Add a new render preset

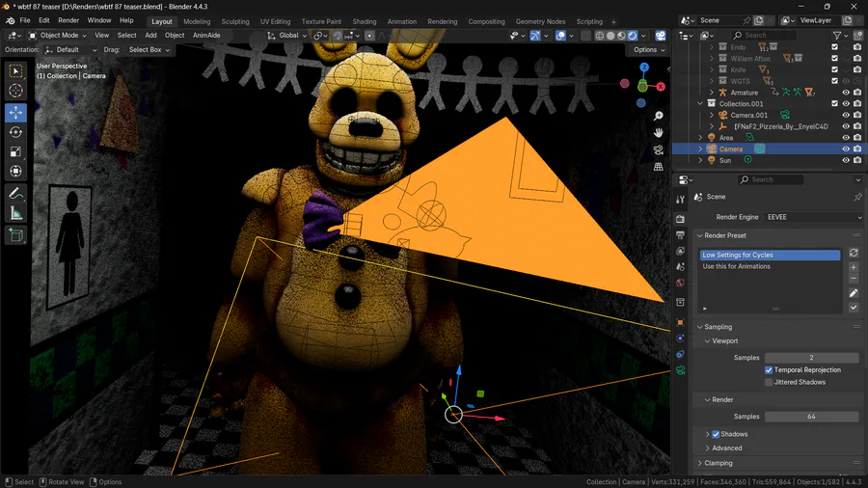(x=854, y=267)
